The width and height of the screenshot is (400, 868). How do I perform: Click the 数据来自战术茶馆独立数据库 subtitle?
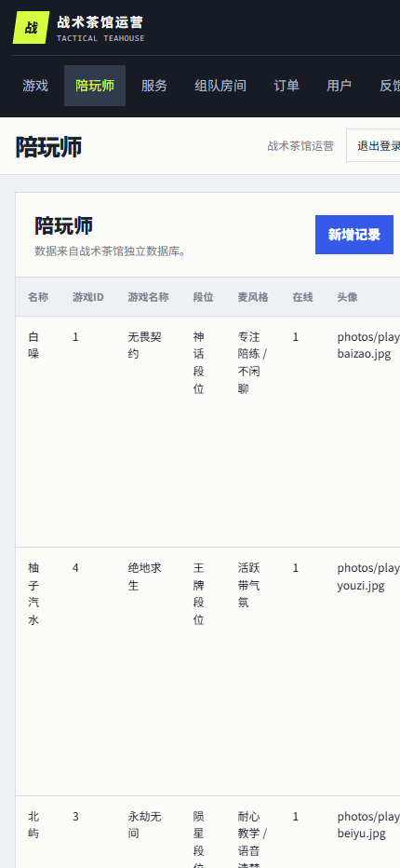(x=111, y=251)
